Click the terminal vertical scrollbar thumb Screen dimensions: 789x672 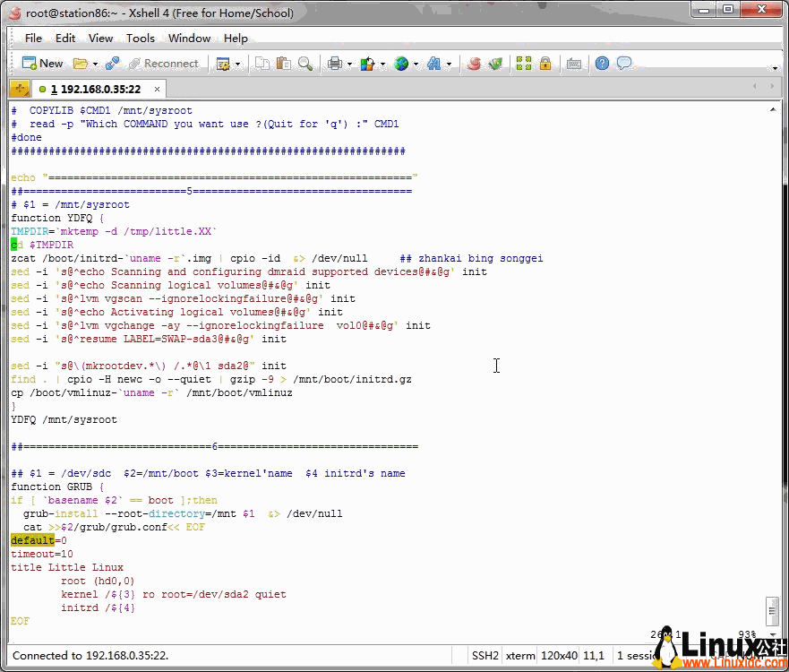point(771,610)
